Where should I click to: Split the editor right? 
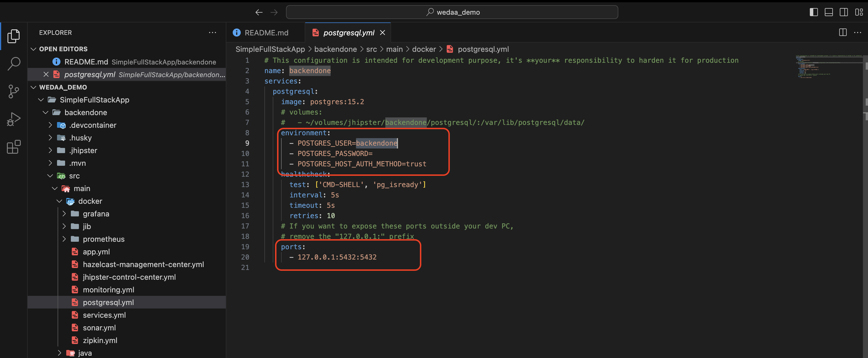click(x=843, y=32)
